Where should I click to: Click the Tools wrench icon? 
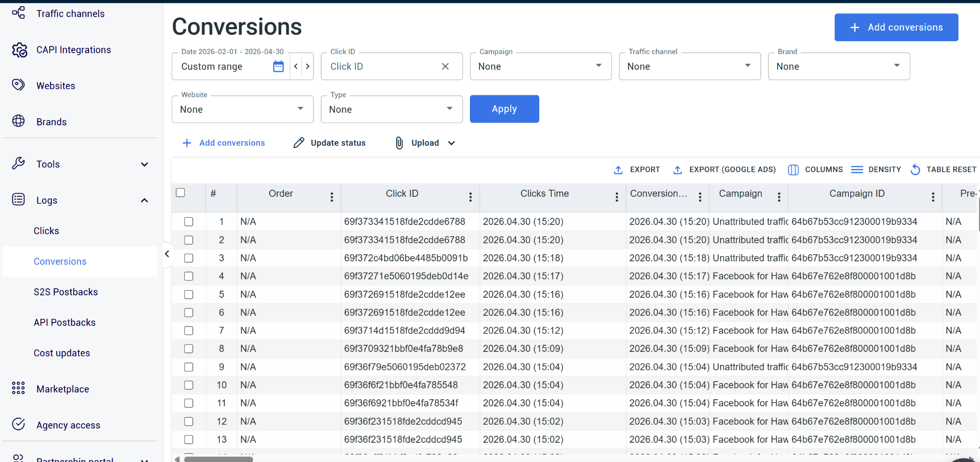(x=19, y=163)
